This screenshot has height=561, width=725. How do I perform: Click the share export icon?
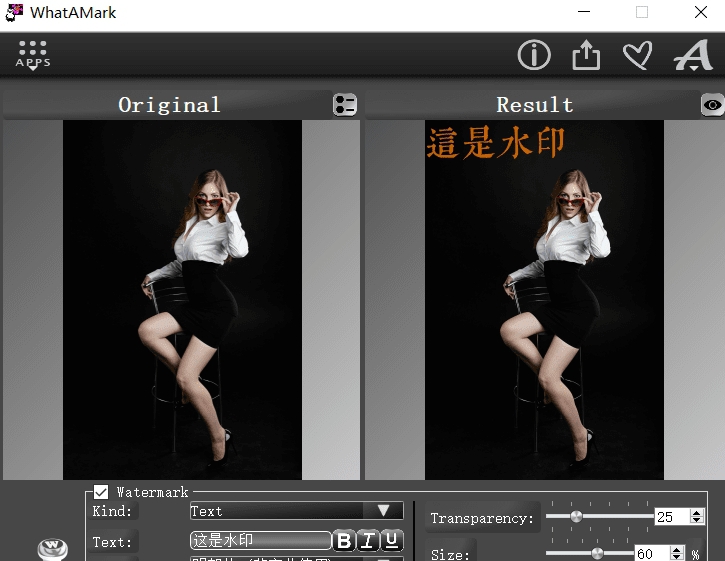586,55
